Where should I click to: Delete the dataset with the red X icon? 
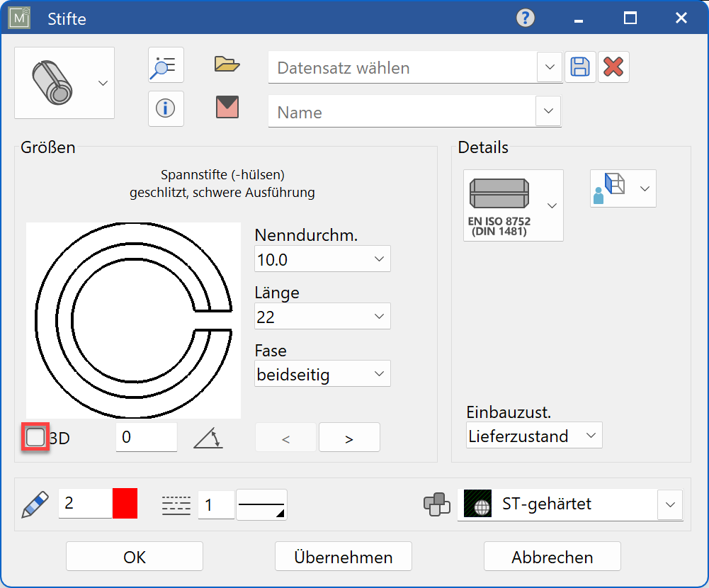613,67
